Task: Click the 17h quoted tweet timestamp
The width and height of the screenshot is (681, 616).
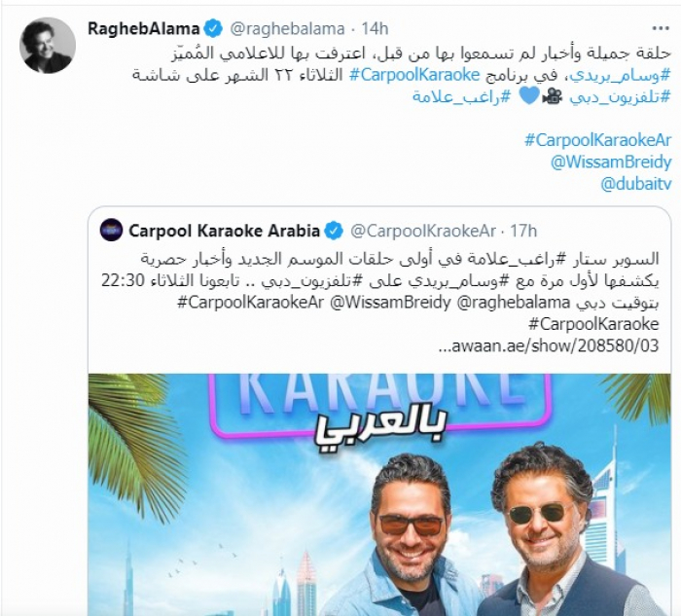Action: click(523, 231)
